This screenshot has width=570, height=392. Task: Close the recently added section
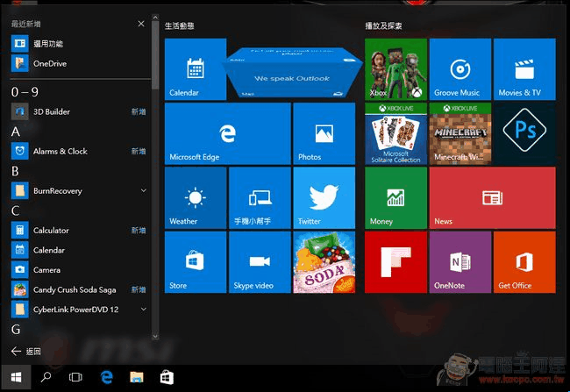[141, 25]
